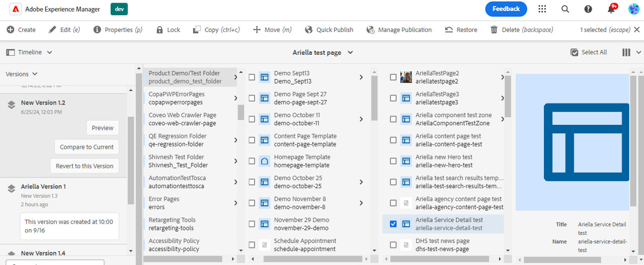
Task: Expand the Demo October 25 chevron
Action: click(x=361, y=182)
